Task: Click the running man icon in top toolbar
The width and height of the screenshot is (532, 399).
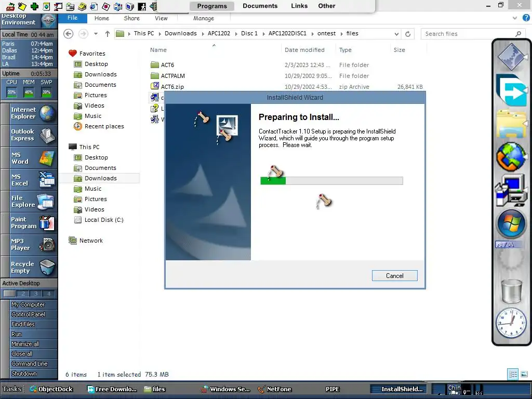Action: pyautogui.click(x=142, y=6)
